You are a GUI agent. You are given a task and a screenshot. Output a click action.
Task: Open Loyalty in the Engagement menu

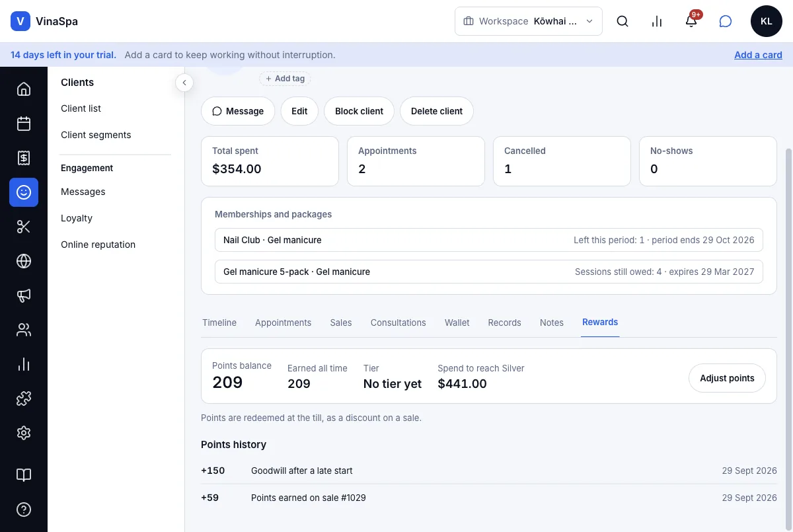coord(77,218)
